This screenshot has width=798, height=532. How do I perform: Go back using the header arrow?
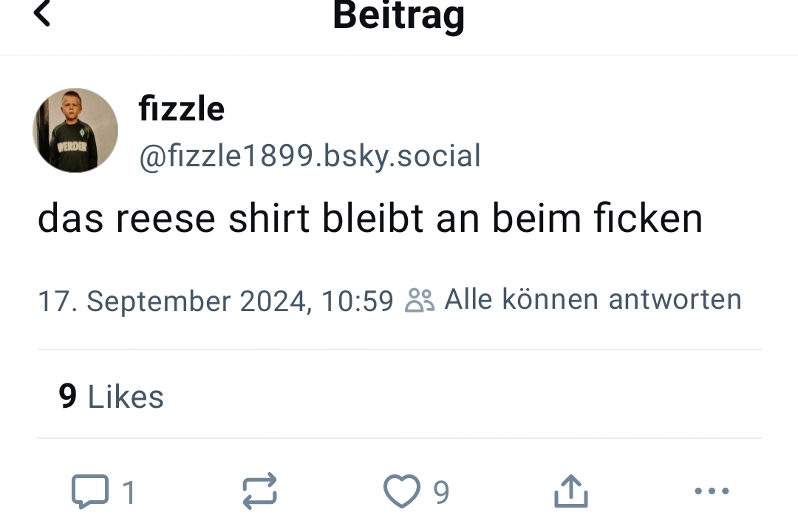click(43, 13)
